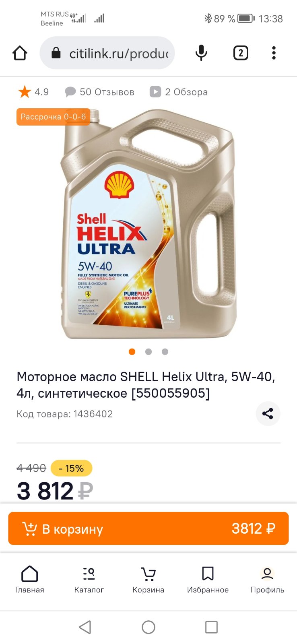Screen dimensions: 297x644
Task: Share the product using the share icon
Action: tap(268, 413)
